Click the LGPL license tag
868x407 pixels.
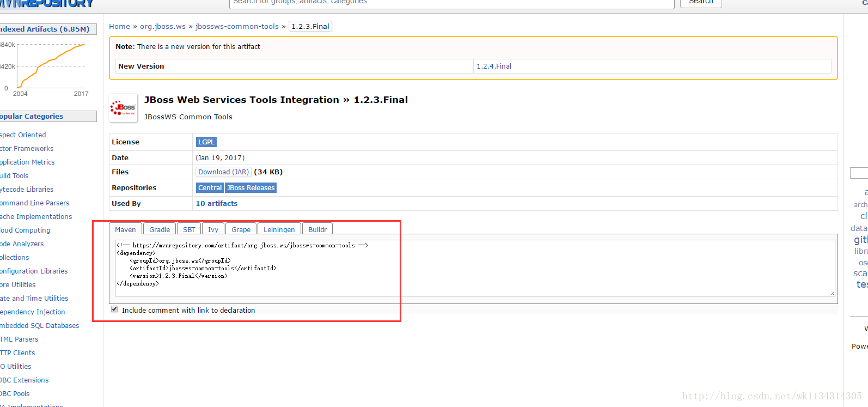206,142
